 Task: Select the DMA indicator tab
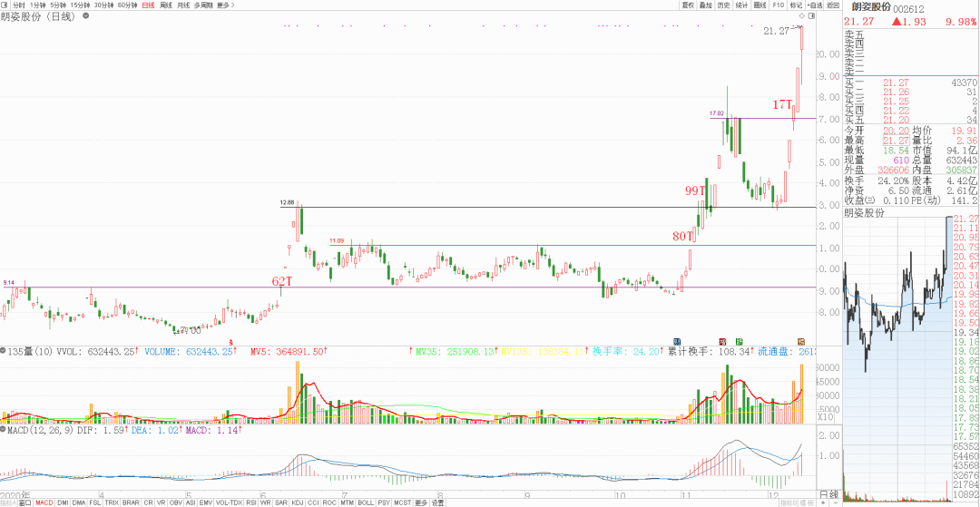pyautogui.click(x=79, y=502)
